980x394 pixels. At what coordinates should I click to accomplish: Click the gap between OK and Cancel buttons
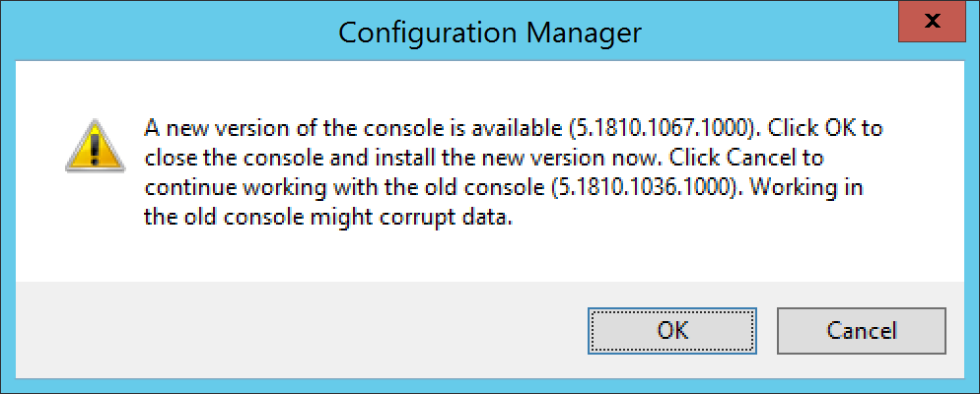coord(767,330)
